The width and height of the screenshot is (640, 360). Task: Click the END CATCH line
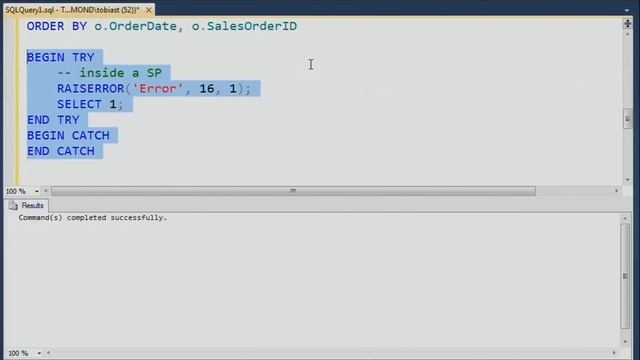pos(61,151)
